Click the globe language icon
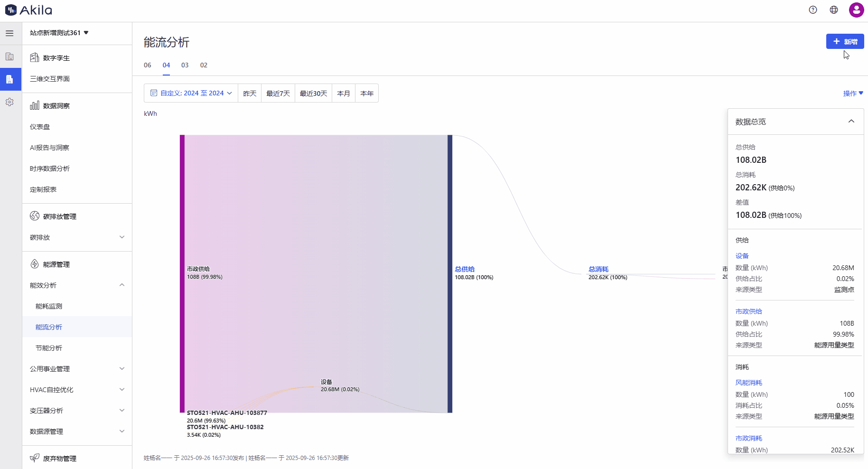Image resolution: width=868 pixels, height=469 pixels. pos(834,10)
